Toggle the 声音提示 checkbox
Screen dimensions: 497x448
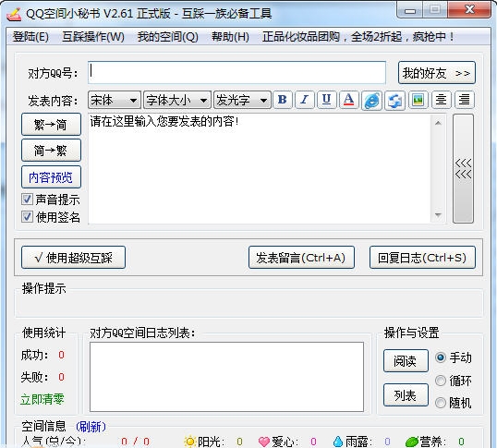pyautogui.click(x=27, y=200)
